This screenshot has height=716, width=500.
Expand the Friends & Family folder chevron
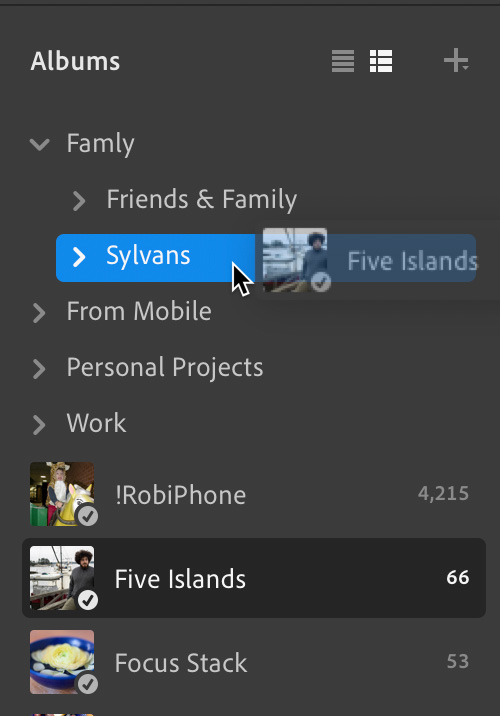coord(79,200)
